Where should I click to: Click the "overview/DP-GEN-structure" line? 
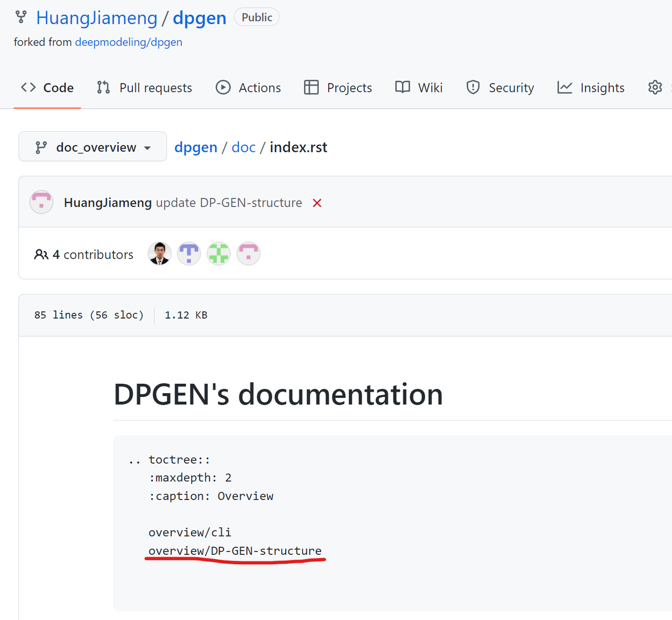235,551
